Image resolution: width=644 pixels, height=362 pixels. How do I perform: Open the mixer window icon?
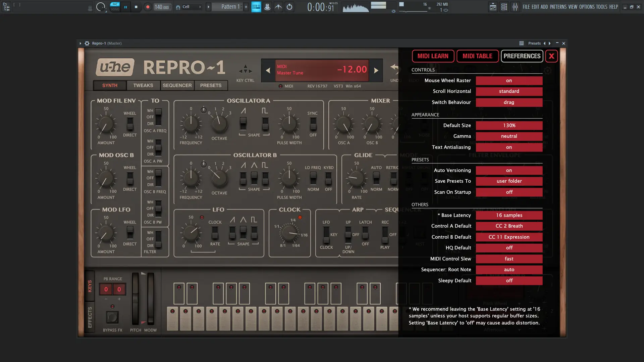[x=515, y=7]
